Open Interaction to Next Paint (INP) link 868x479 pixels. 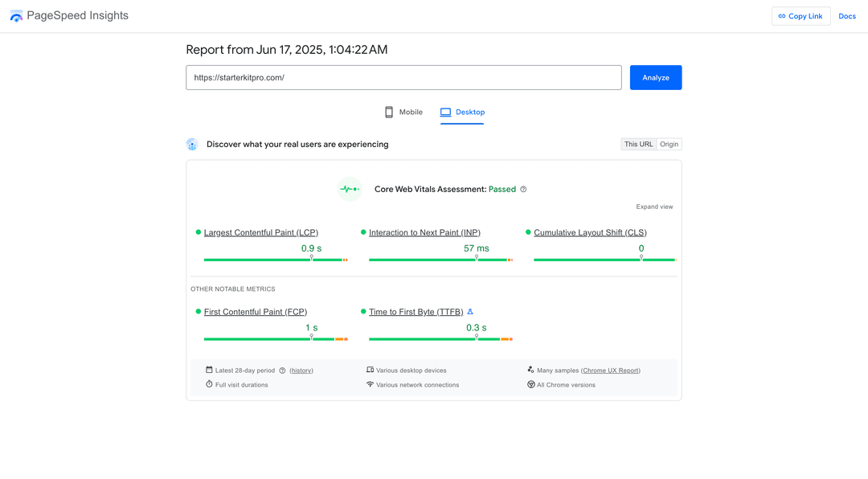click(424, 232)
